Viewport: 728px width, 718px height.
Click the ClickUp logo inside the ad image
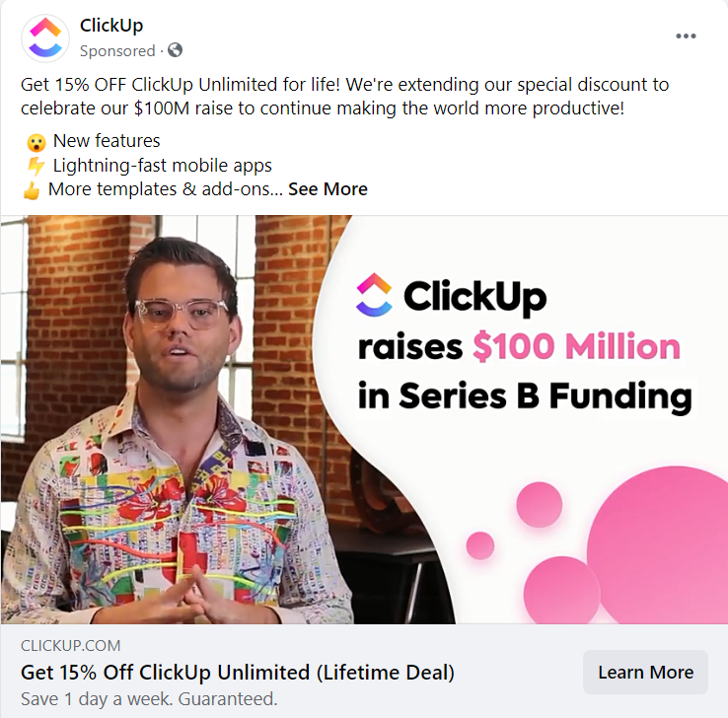pos(374,295)
